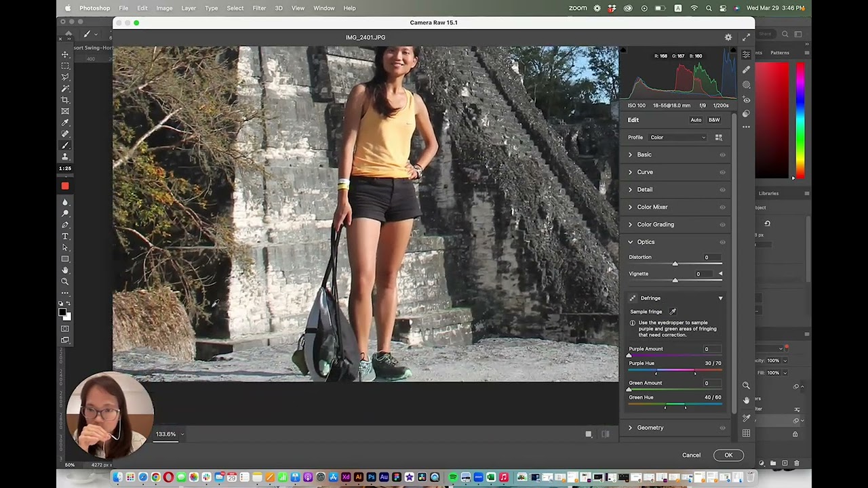The image size is (868, 488).
Task: Expand the Color Grading panel
Action: (630, 224)
